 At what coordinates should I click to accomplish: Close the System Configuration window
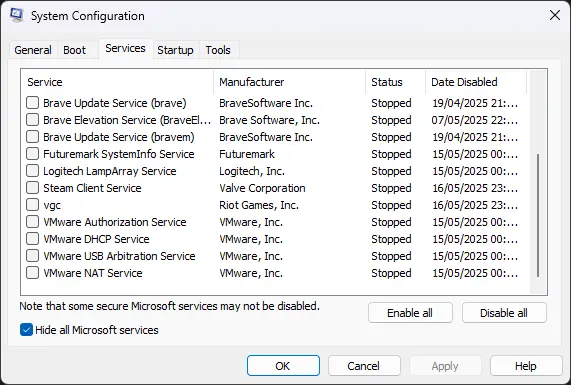[x=555, y=15]
